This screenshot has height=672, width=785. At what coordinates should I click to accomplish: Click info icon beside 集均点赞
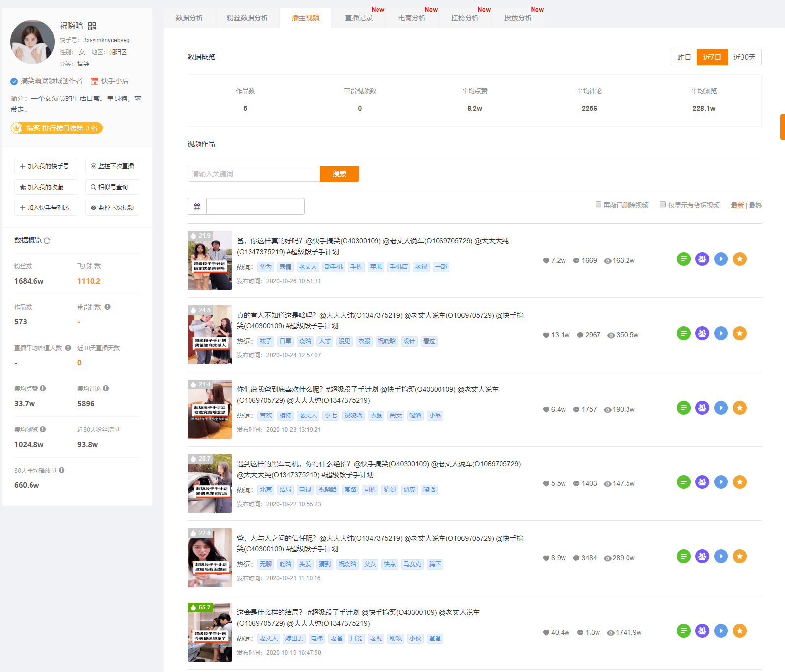[43, 388]
